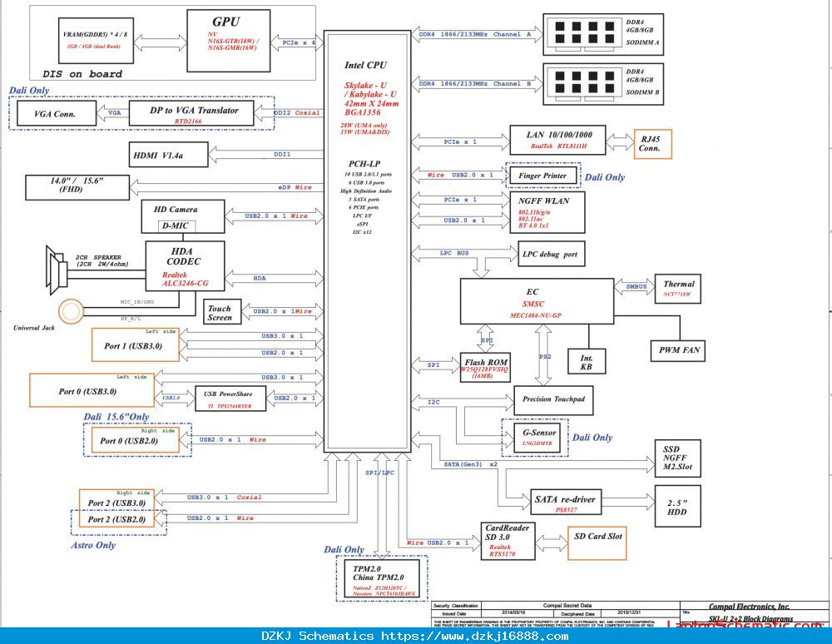Click the speaker symbol beside 2CH SPEAKER
Image resolution: width=832 pixels, height=644 pixels.
[x=57, y=270]
